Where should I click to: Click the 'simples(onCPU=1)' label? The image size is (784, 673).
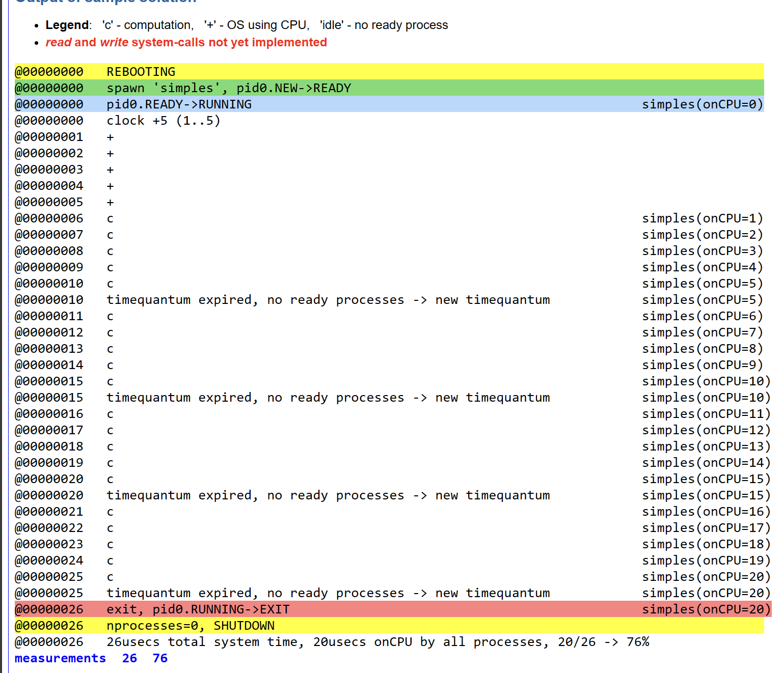pos(702,218)
